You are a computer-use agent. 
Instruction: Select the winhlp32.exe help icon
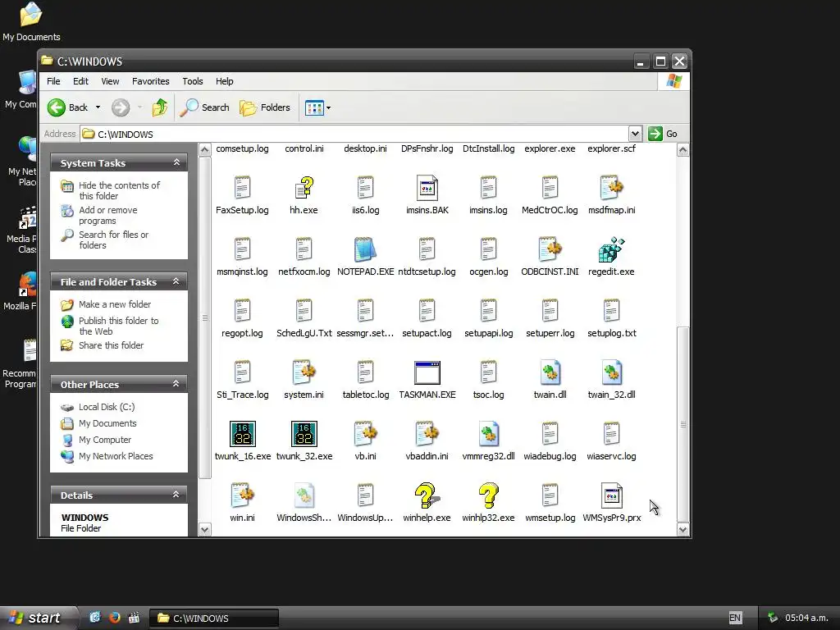click(488, 495)
